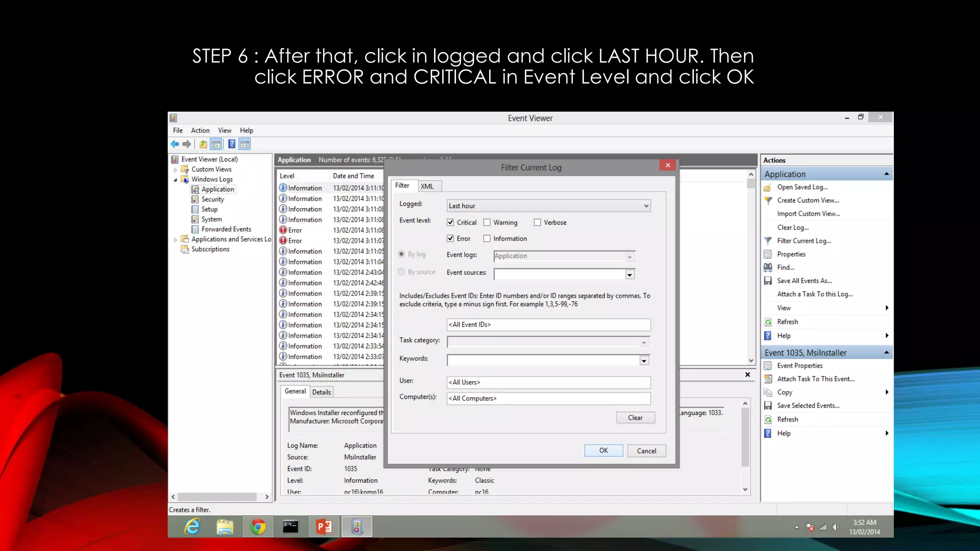Check the Information event level checkbox
The image size is (980, 551).
(487, 238)
